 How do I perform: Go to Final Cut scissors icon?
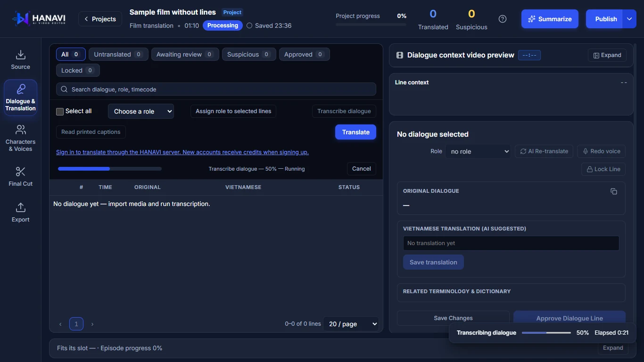click(x=20, y=172)
